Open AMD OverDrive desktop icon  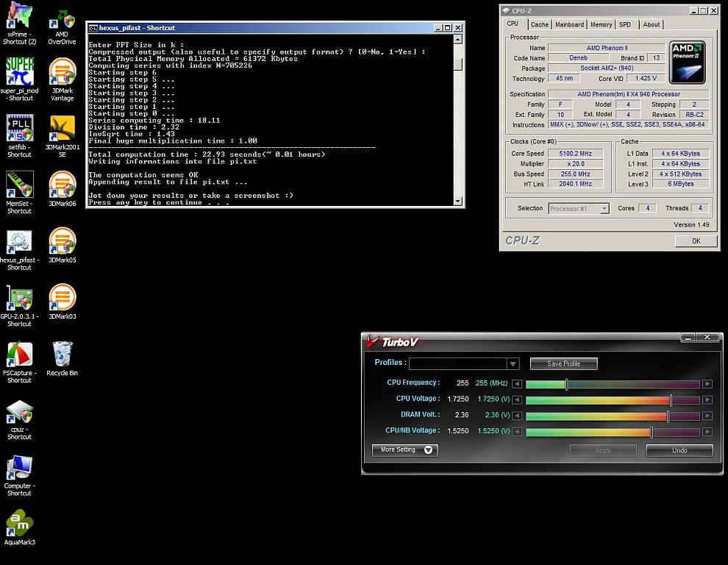tap(62, 28)
